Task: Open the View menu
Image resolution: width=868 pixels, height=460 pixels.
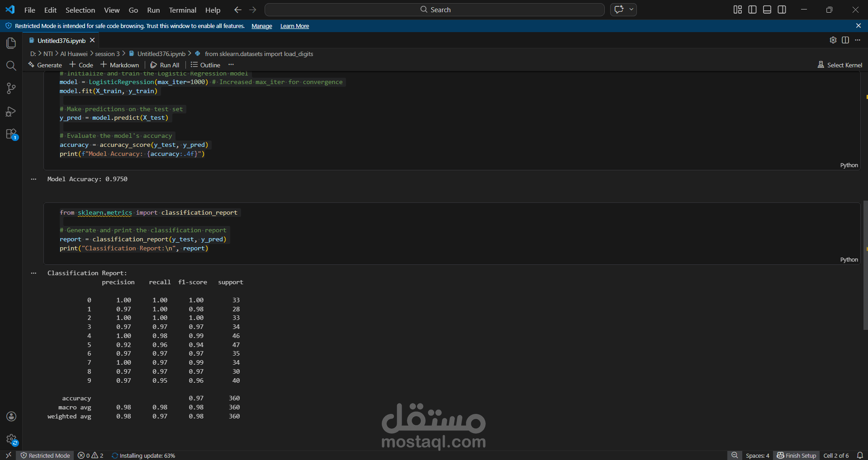Action: tap(112, 10)
